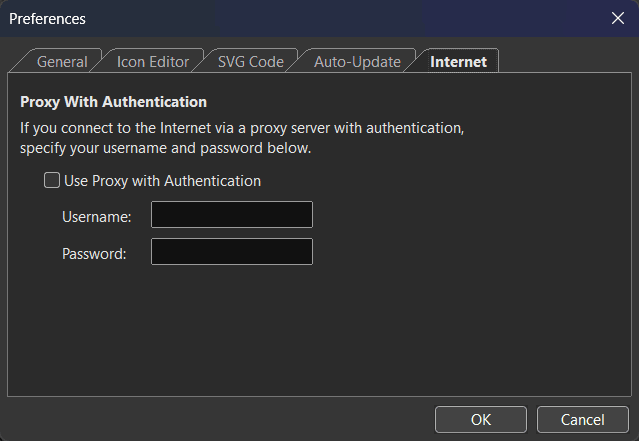Click the 'Username:' field label

click(x=97, y=216)
